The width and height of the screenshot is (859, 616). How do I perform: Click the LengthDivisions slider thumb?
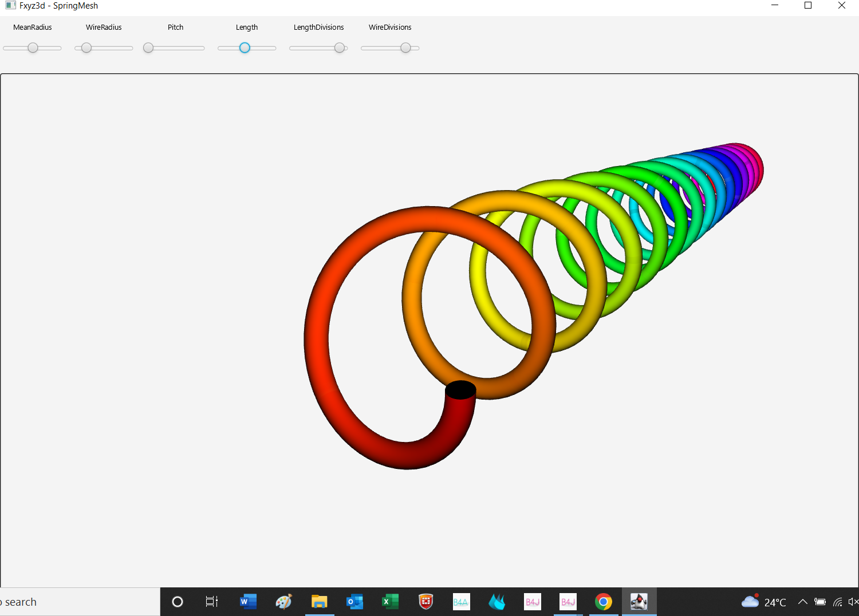point(340,48)
